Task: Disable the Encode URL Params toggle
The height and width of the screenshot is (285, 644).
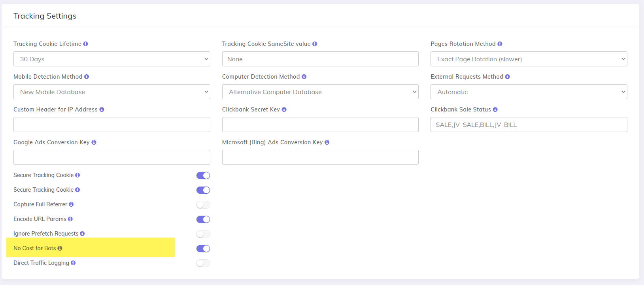Action: [203, 219]
